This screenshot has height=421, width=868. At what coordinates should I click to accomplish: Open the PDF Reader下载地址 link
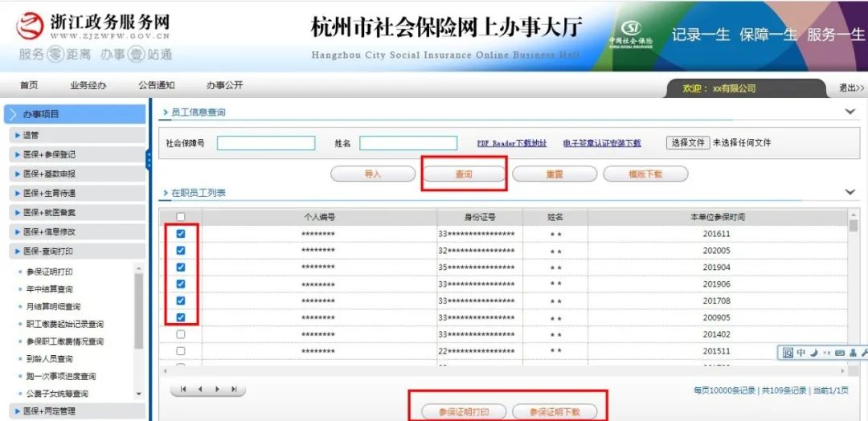click(512, 143)
